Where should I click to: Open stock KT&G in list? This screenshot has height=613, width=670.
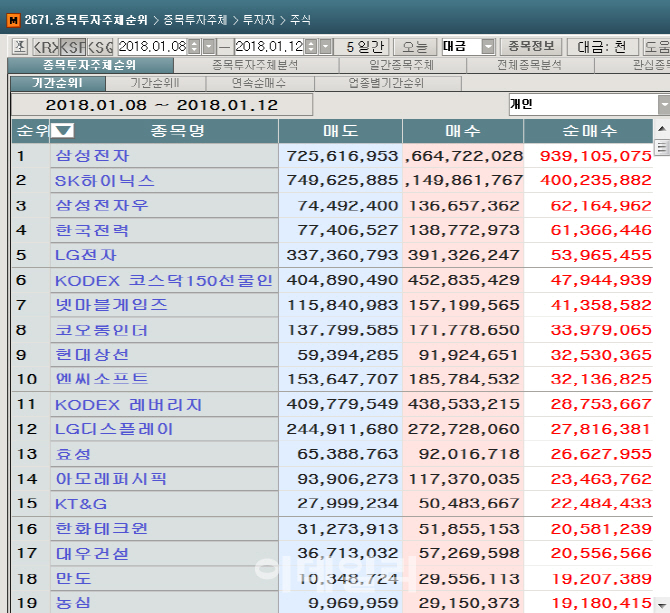tap(81, 504)
